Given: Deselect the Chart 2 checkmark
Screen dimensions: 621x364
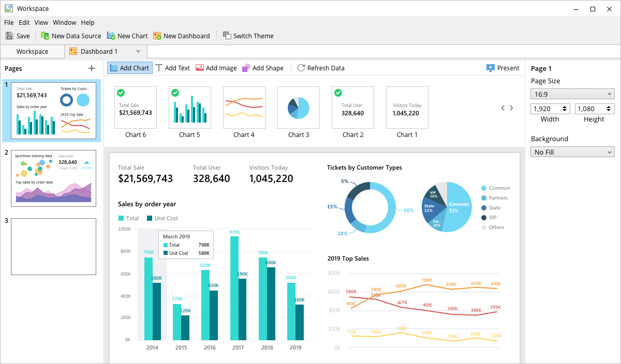Looking at the screenshot, I should [338, 93].
